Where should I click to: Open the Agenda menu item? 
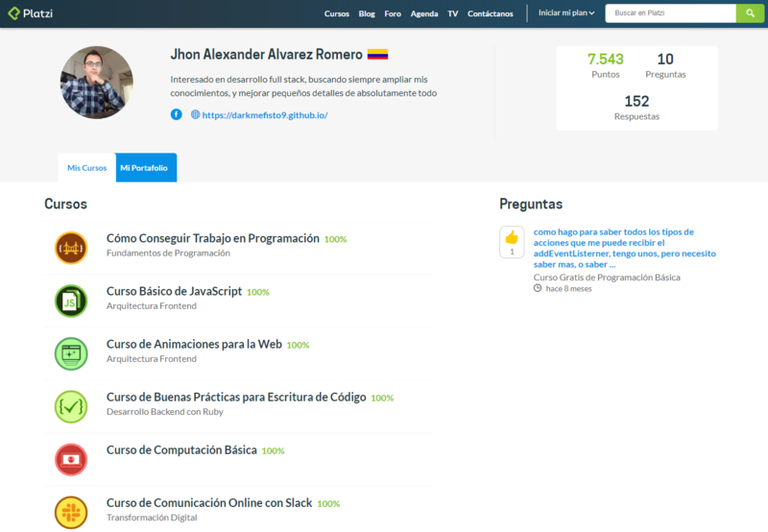point(424,13)
